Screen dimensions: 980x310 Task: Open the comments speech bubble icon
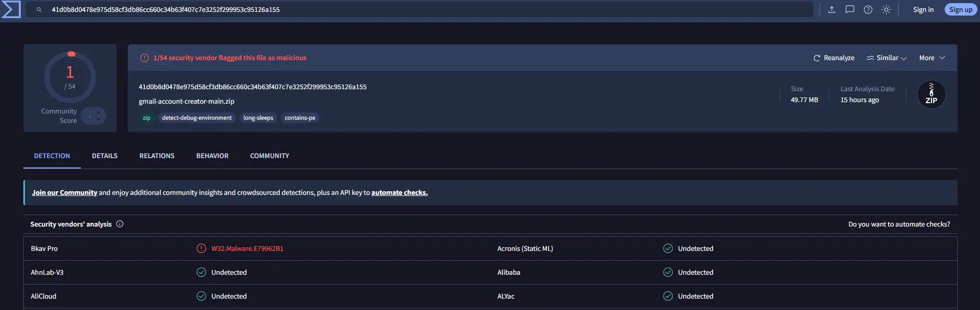point(850,9)
